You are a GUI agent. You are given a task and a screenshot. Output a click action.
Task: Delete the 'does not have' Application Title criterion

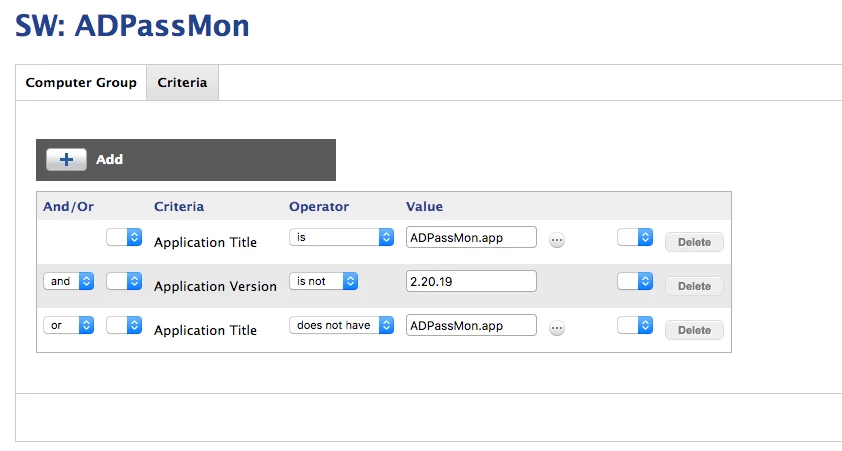694,330
